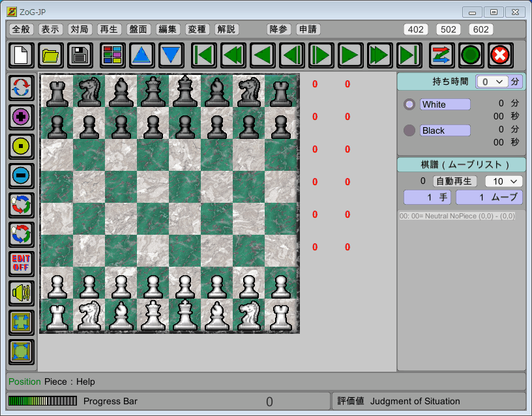Click the speaker sound icon
Screen dimensions: 532x416
coord(22,293)
